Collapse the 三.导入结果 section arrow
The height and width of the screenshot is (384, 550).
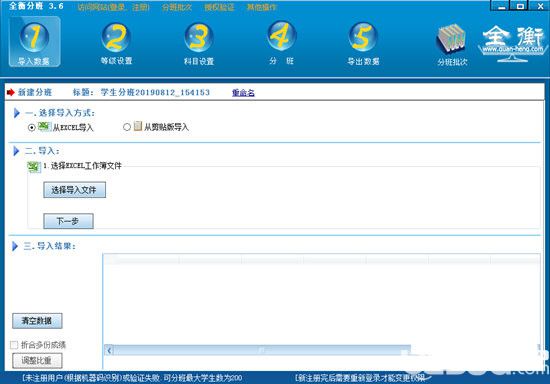(15, 246)
